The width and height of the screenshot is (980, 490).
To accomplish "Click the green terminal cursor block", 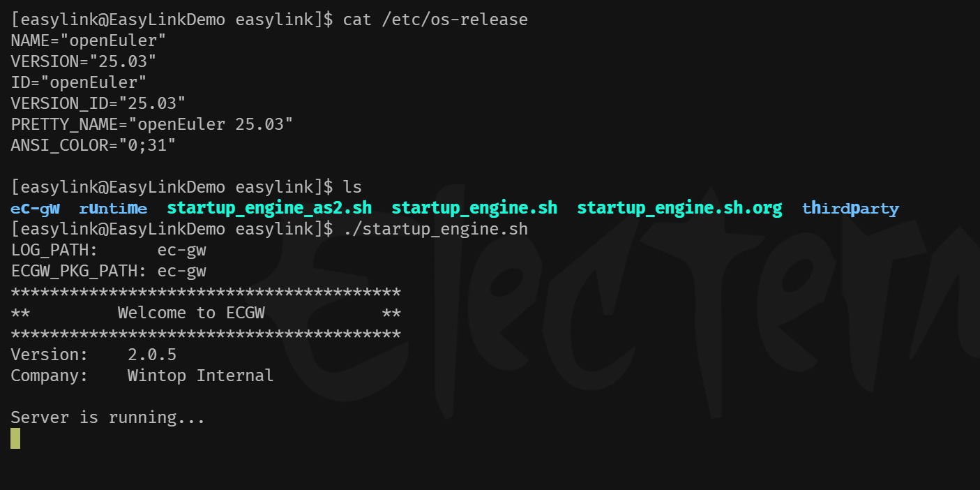I will 15,438.
